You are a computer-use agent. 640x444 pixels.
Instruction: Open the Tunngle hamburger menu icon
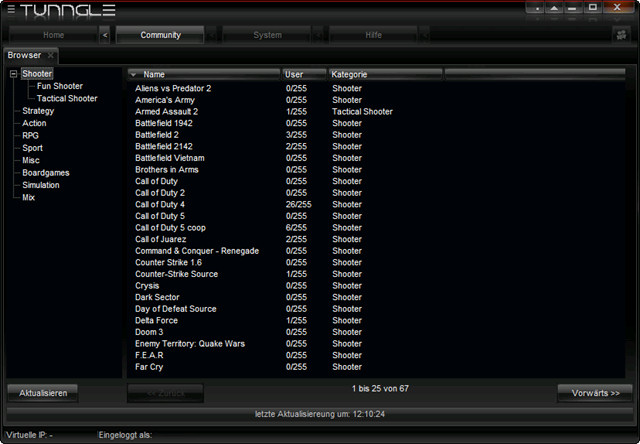tap(11, 9)
